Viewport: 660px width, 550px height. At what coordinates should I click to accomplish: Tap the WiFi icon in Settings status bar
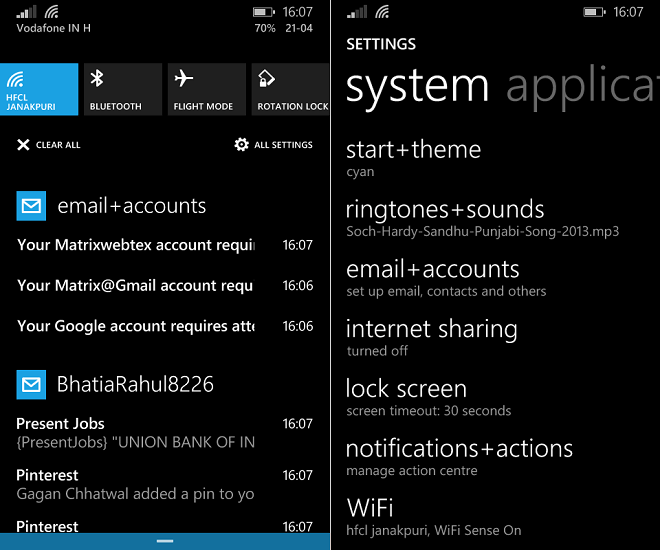[382, 12]
